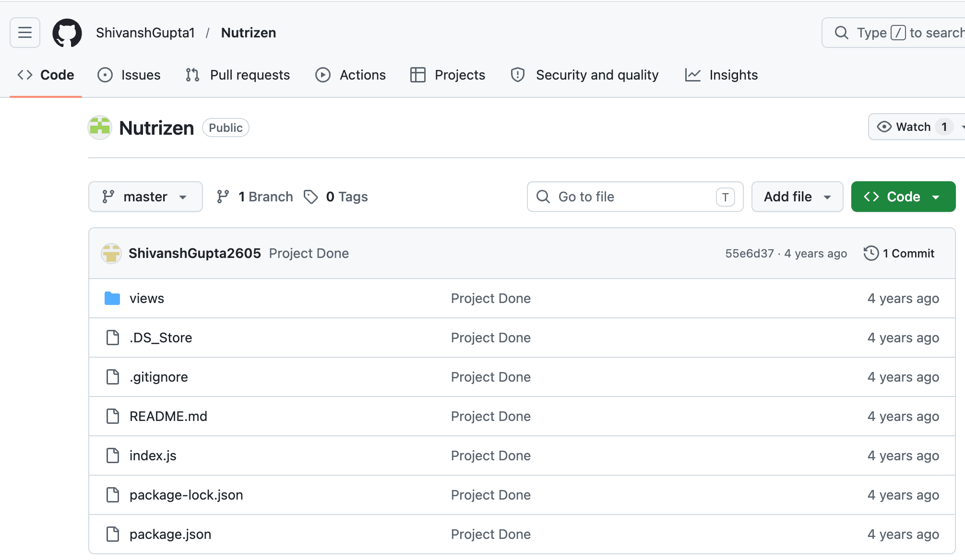
Task: Open the Issues tab
Action: click(x=129, y=75)
